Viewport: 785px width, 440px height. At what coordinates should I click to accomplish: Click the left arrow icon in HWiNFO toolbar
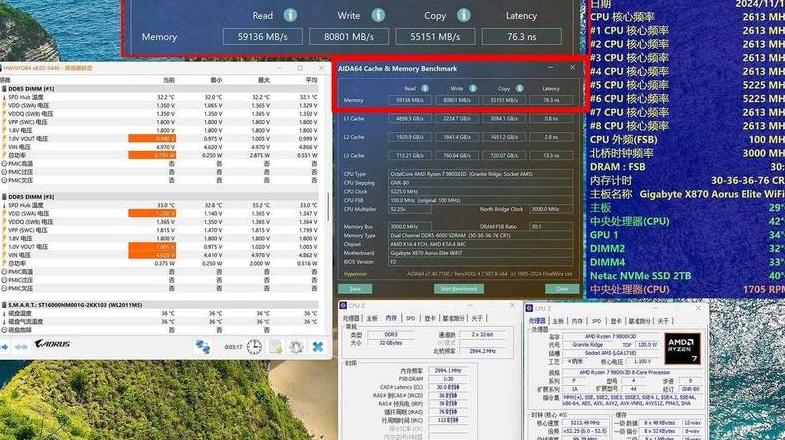tap(4, 347)
